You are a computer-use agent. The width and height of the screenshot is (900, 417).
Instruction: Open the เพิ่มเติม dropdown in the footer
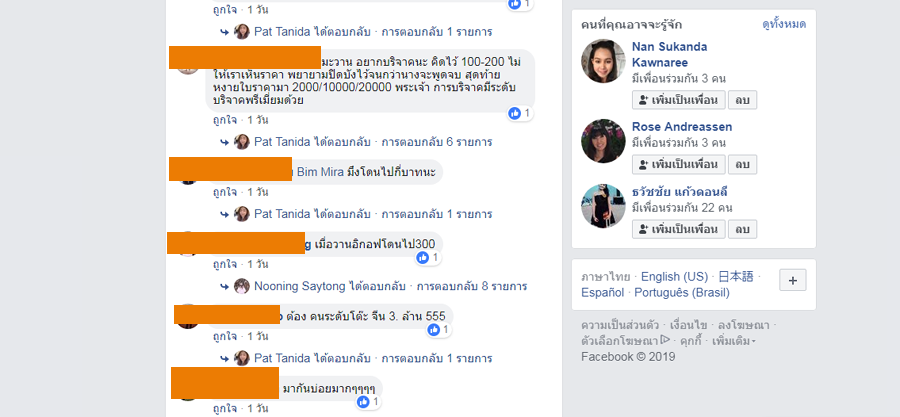pyautogui.click(x=734, y=341)
